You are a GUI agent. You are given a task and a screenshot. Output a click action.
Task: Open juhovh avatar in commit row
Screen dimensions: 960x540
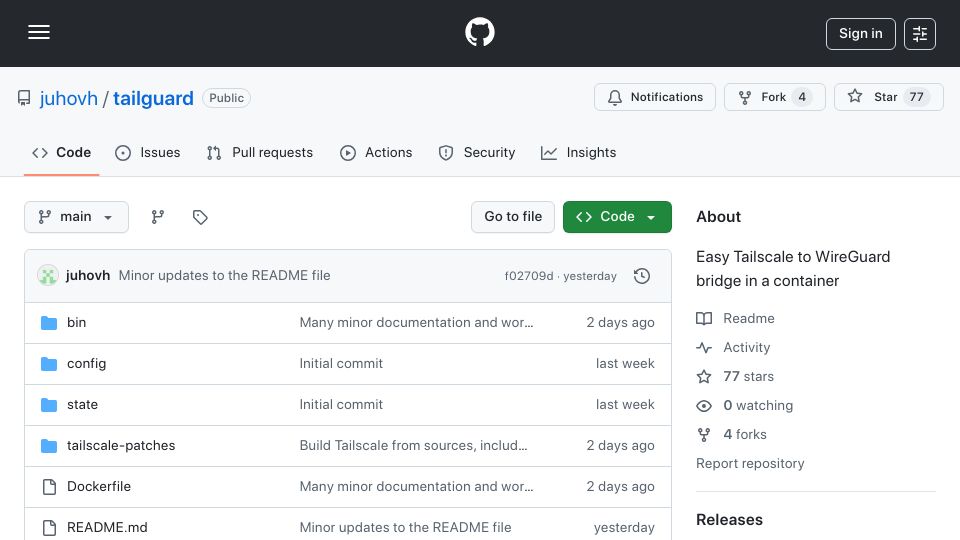pyautogui.click(x=48, y=276)
